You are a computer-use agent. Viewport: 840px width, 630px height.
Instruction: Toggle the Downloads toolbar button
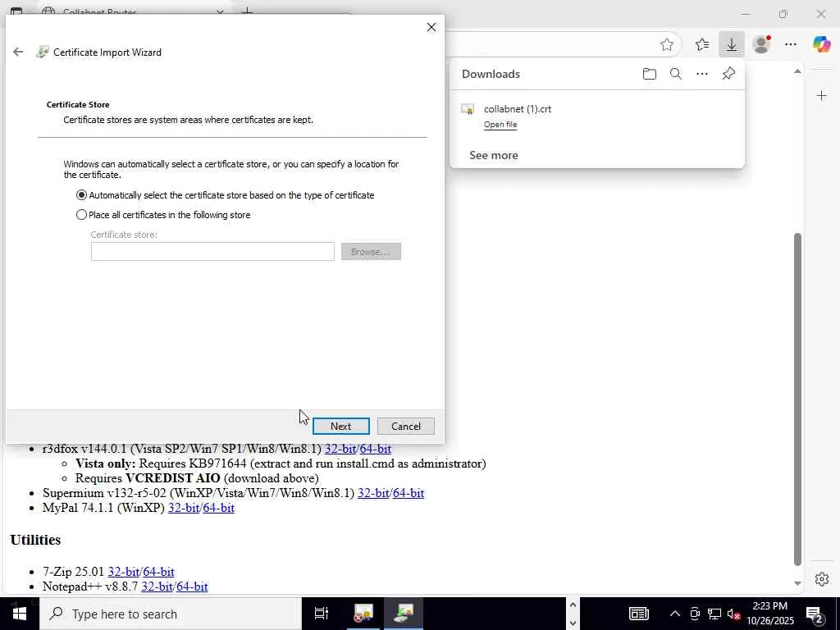[732, 44]
